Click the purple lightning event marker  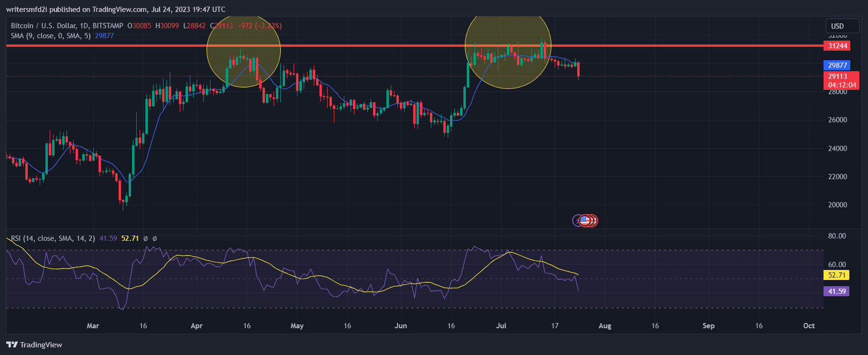click(576, 220)
